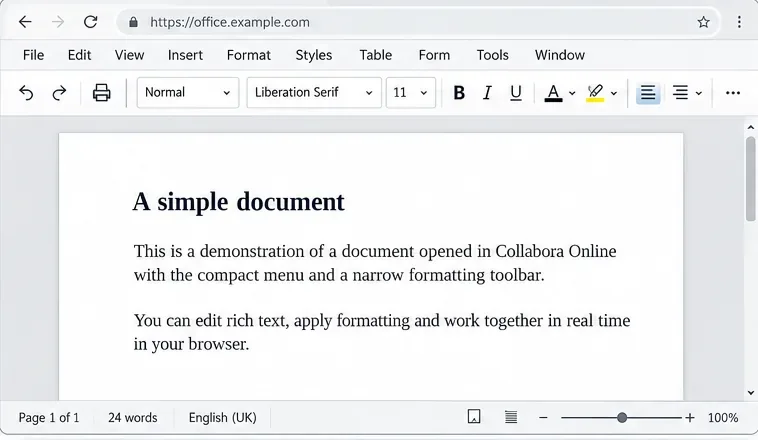This screenshot has height=440, width=758.
Task: Open the File menu
Action: click(x=33, y=55)
